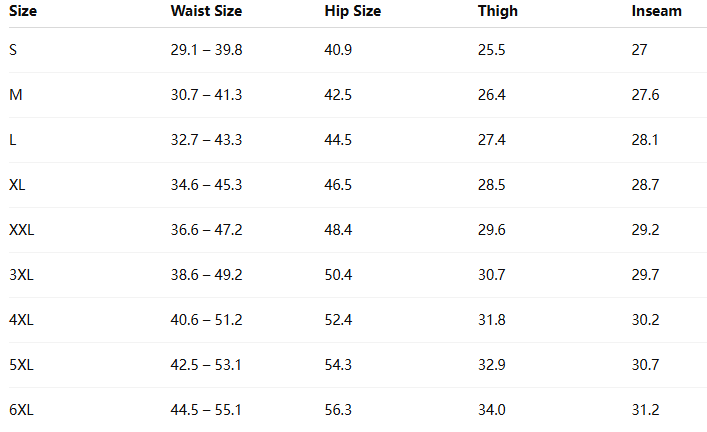The height and width of the screenshot is (432, 707).
Task: Select hip size value 52.4
Action: [x=338, y=320]
